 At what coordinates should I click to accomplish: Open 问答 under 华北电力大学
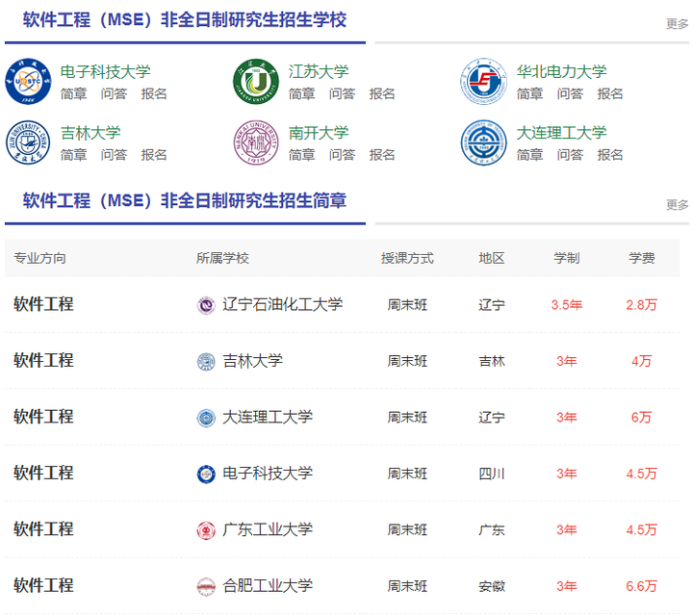tap(570, 93)
